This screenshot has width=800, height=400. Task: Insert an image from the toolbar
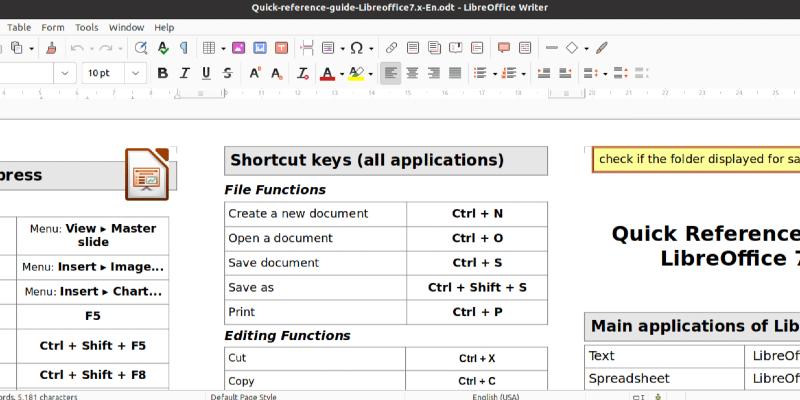tap(239, 47)
